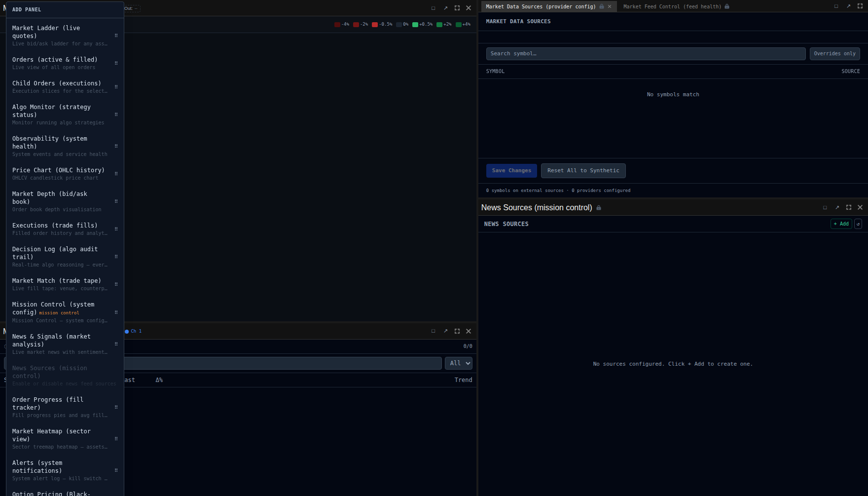Grab the drag handle of Order Progress item
This screenshot has width=868, height=496.
(x=116, y=407)
